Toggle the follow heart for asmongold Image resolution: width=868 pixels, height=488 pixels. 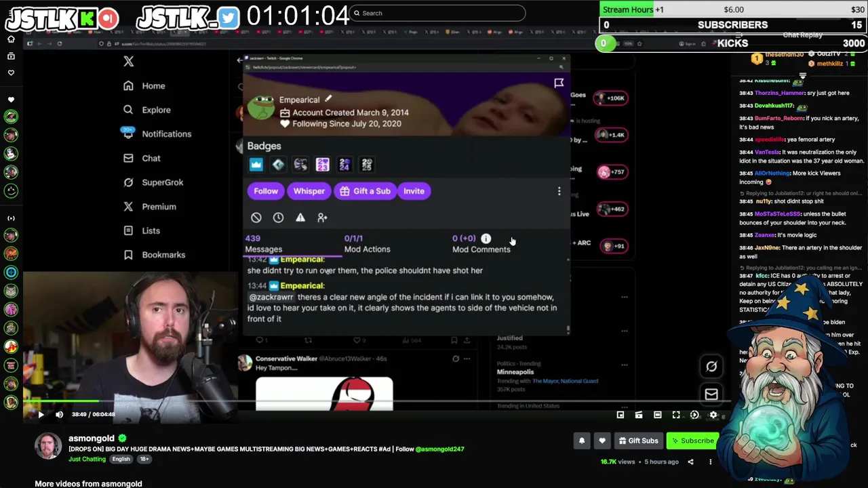coord(602,441)
